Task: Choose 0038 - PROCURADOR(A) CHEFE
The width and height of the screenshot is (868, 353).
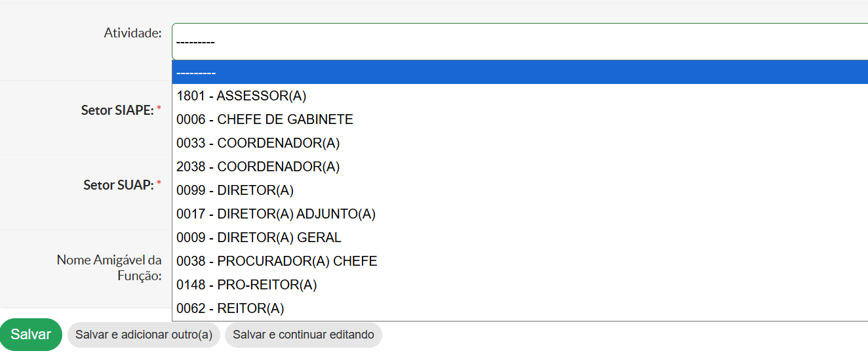Action: tap(277, 261)
